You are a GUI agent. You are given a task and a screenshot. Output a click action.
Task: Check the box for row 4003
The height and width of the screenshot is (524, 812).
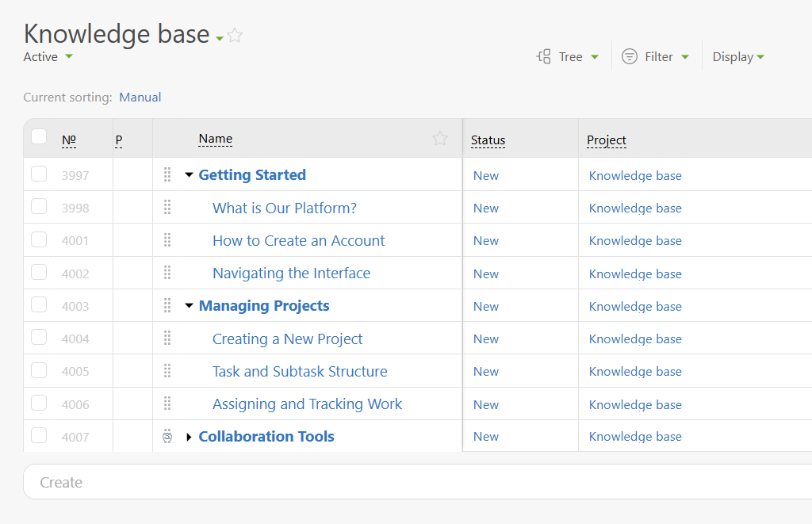[x=39, y=304]
